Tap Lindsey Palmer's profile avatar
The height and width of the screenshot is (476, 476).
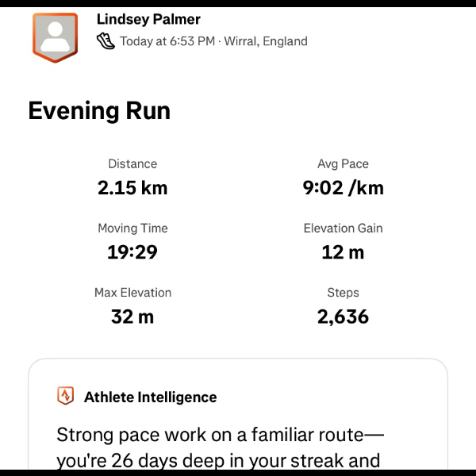tap(56, 36)
